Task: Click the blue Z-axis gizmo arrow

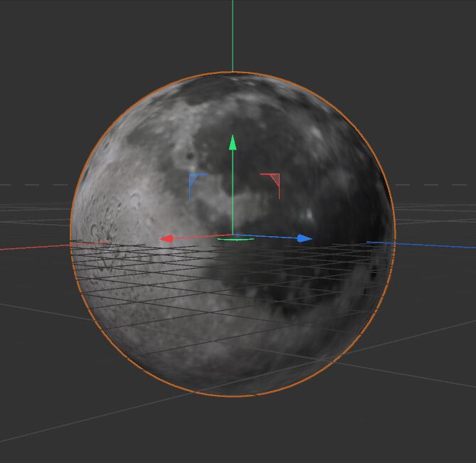Action: point(305,238)
